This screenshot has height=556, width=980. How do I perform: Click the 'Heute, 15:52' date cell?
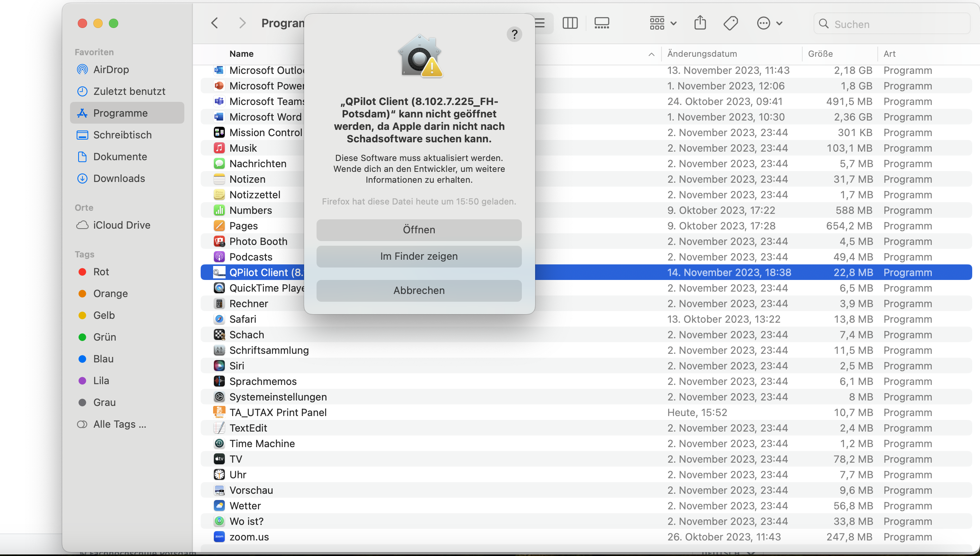(697, 413)
